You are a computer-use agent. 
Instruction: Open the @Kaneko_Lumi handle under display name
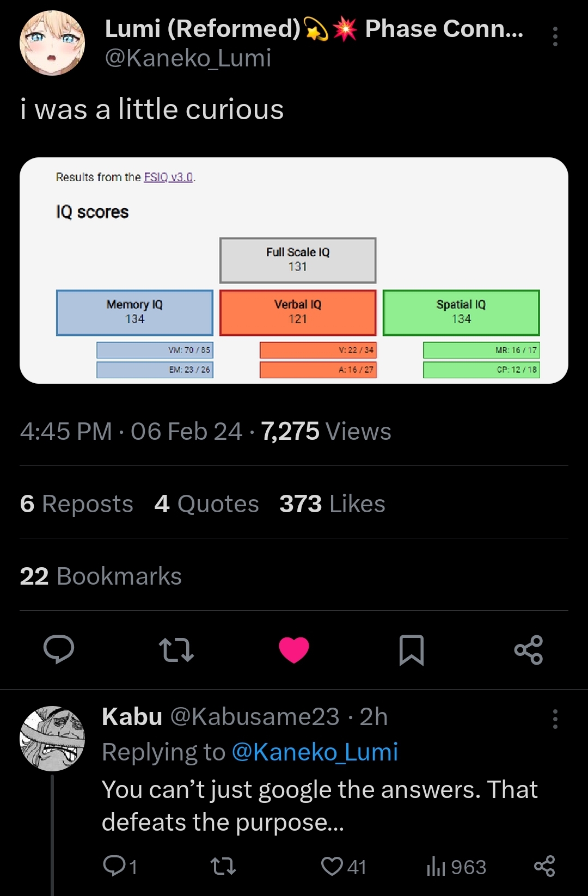(188, 58)
